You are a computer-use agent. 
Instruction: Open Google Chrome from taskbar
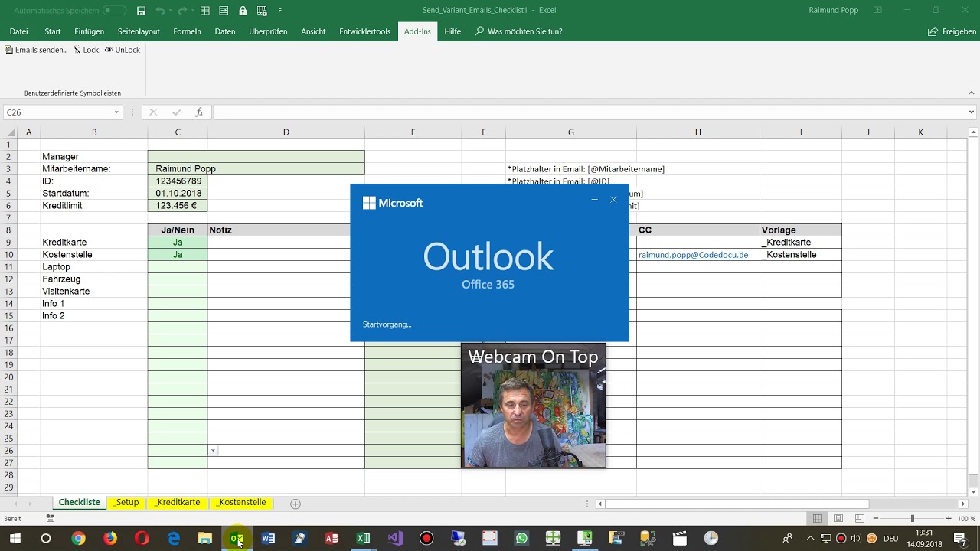(78, 539)
